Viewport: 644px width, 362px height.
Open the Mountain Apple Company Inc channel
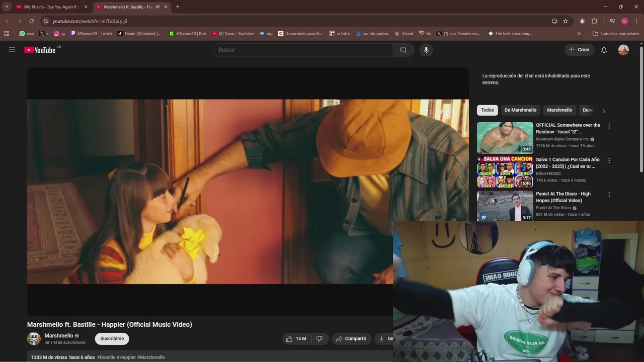tap(562, 139)
